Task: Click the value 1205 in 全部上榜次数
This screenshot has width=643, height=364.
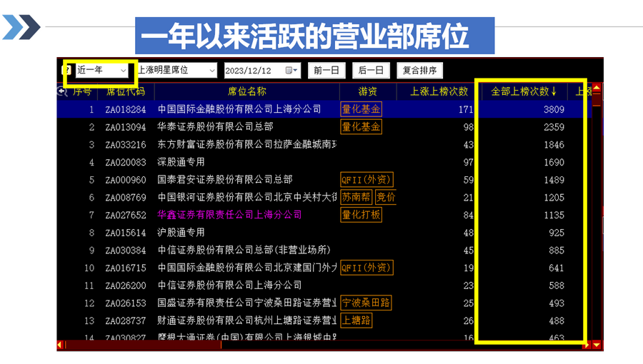Action: 554,198
